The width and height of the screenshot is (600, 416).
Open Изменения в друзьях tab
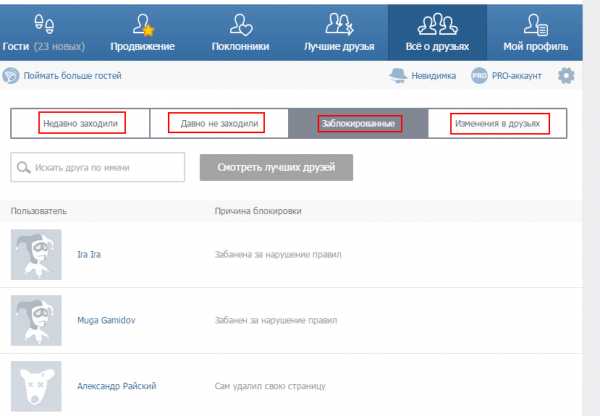click(x=497, y=123)
